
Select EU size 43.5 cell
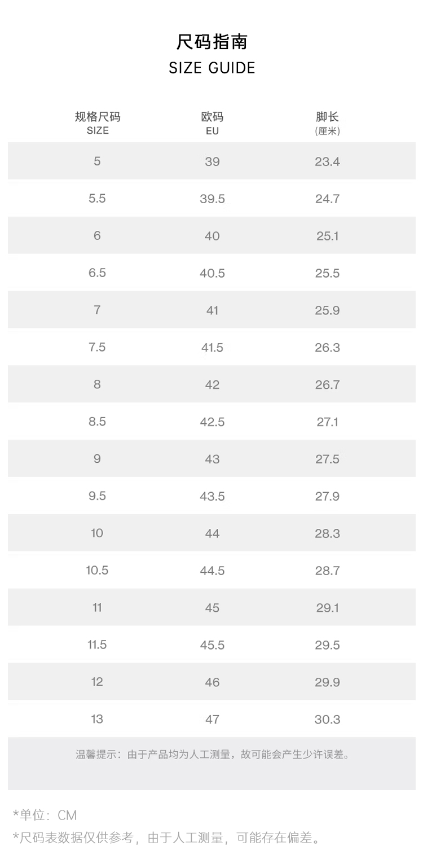(x=212, y=496)
